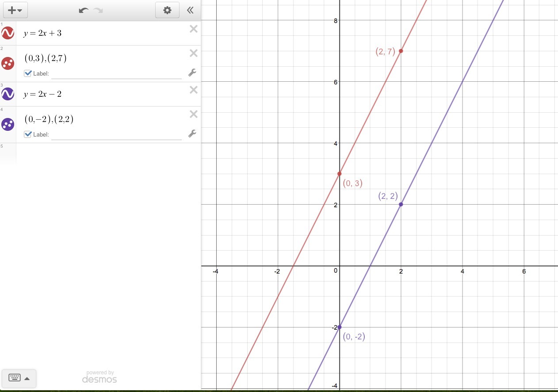Toggle visibility of y = 2x + 3 line
558x392 pixels.
click(x=8, y=33)
